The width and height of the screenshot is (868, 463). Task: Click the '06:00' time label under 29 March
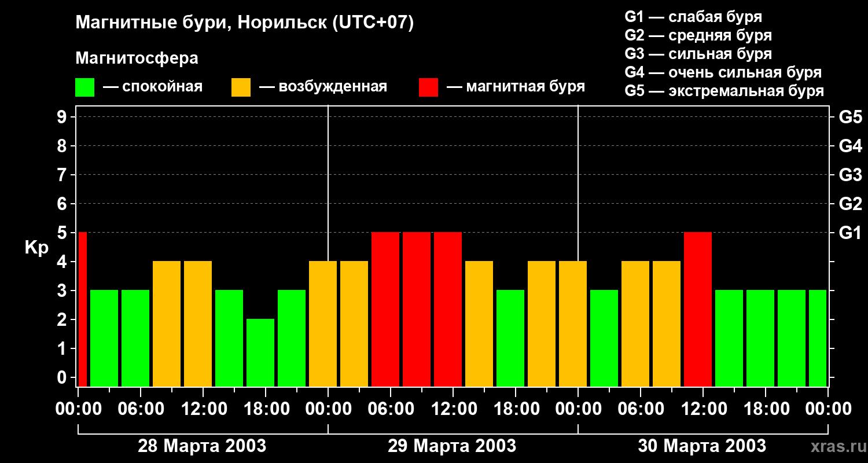click(x=391, y=409)
